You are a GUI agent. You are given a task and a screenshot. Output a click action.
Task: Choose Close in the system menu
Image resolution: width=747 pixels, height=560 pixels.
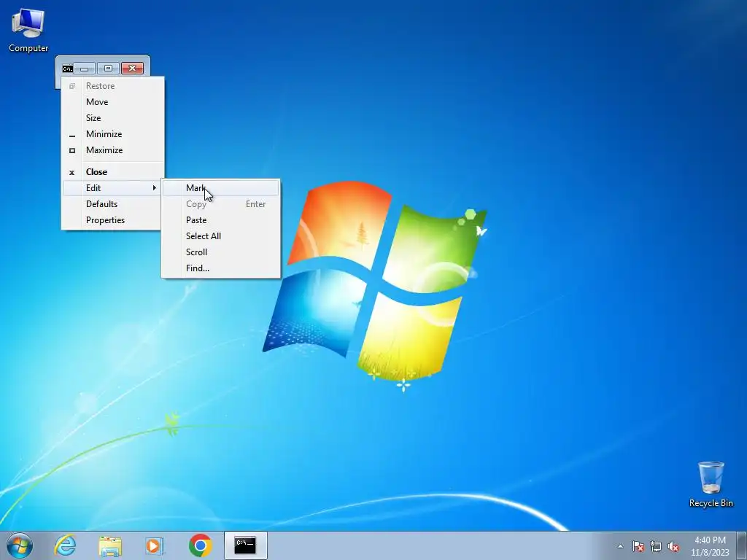point(113,172)
